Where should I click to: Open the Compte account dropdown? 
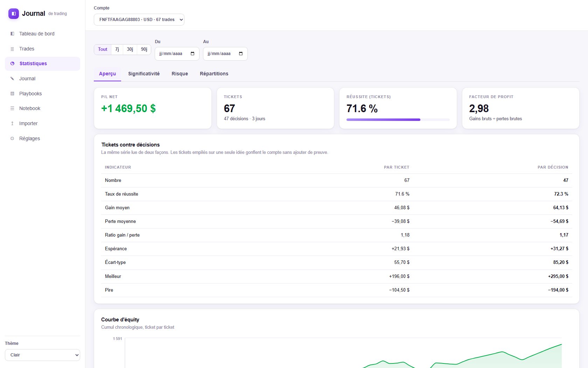coord(139,20)
